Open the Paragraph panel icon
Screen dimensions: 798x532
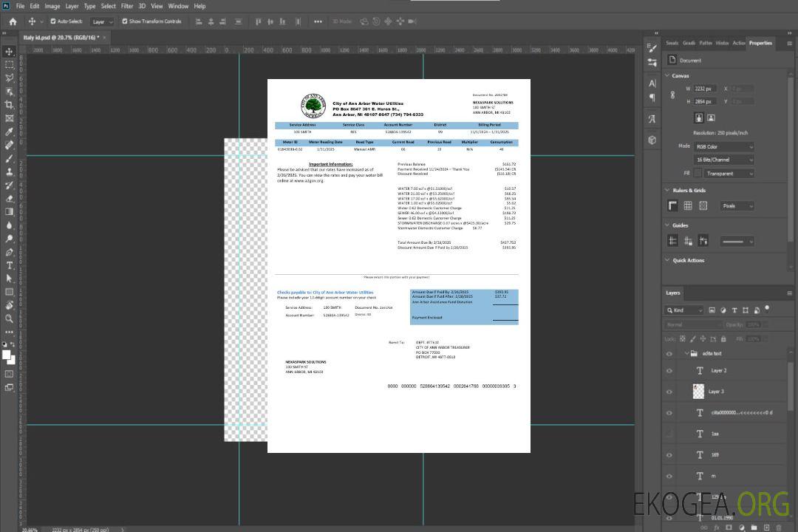click(652, 98)
